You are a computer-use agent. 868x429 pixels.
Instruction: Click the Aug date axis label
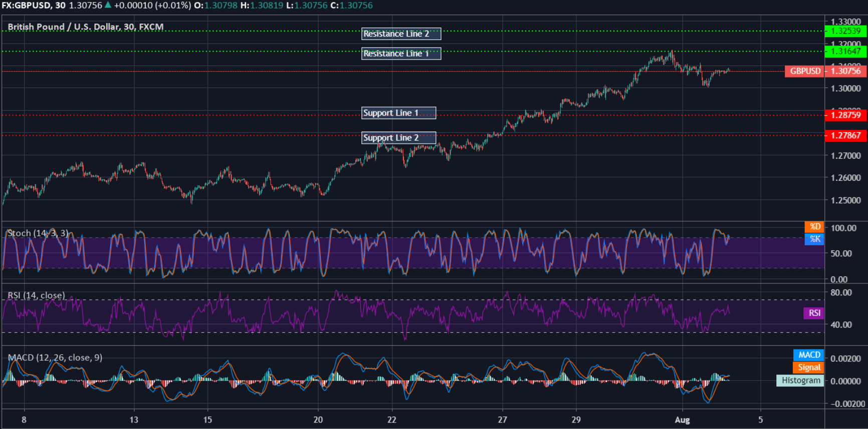pos(682,420)
